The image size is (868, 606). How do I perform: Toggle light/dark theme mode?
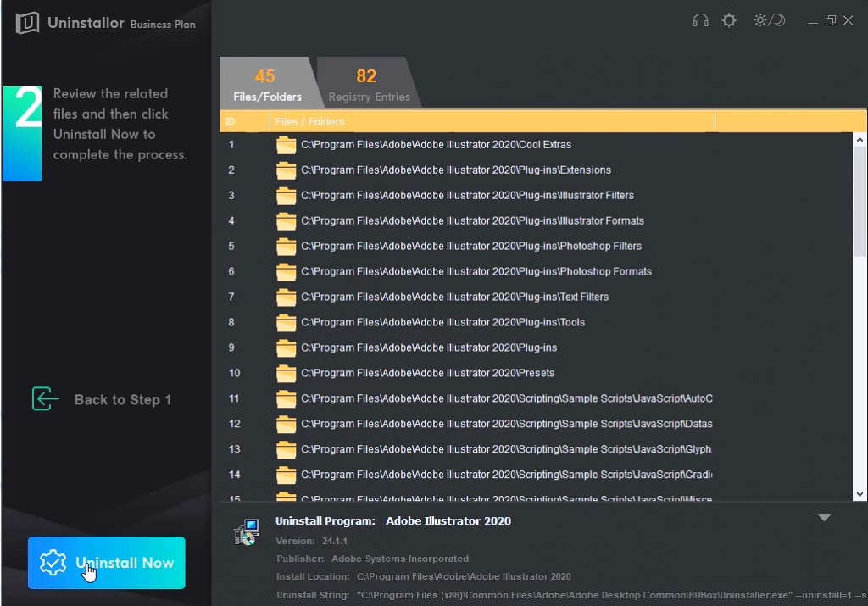tap(770, 20)
